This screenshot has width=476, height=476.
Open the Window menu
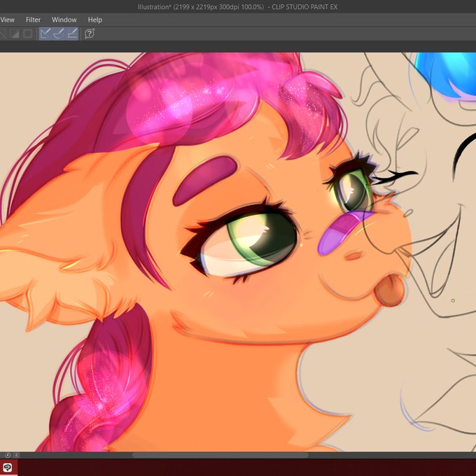pos(64,20)
